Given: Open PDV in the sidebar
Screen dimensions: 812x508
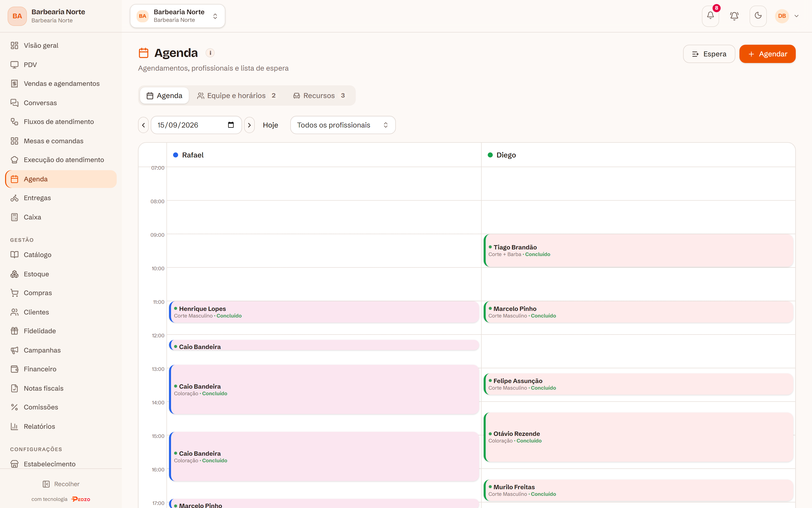Looking at the screenshot, I should pos(61,65).
